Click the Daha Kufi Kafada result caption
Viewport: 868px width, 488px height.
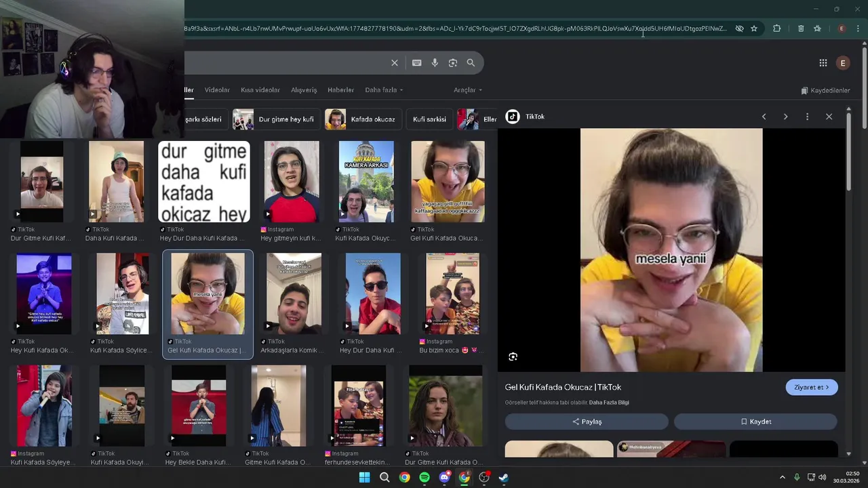pyautogui.click(x=115, y=239)
